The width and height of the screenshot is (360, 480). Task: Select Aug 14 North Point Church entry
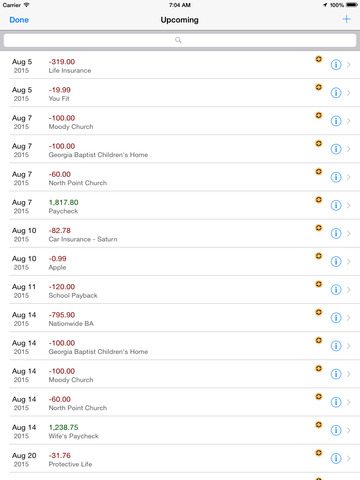tap(180, 402)
